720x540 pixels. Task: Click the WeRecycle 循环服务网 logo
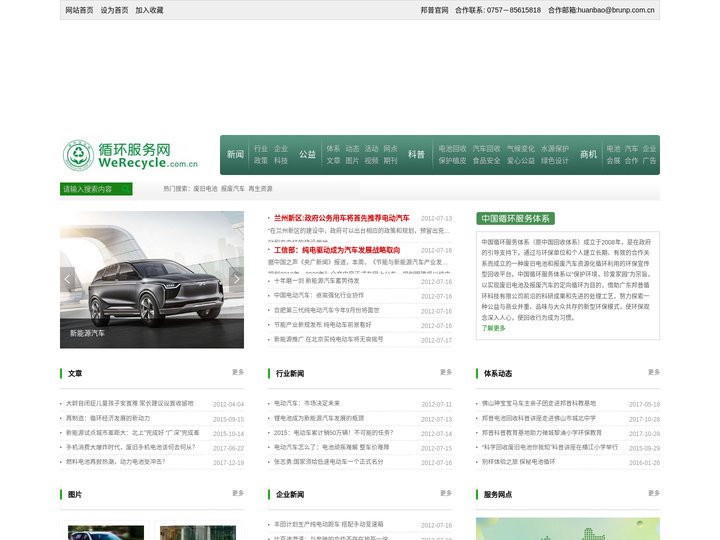tap(130, 155)
